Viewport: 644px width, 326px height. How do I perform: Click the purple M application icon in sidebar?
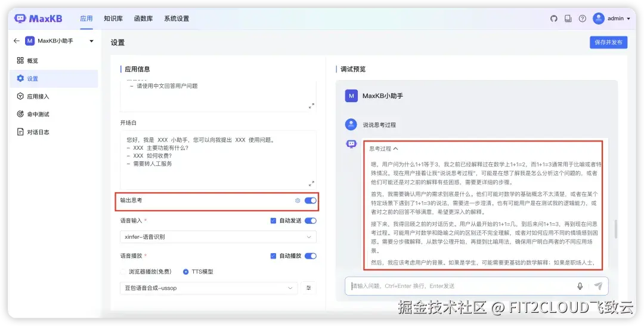coord(30,41)
